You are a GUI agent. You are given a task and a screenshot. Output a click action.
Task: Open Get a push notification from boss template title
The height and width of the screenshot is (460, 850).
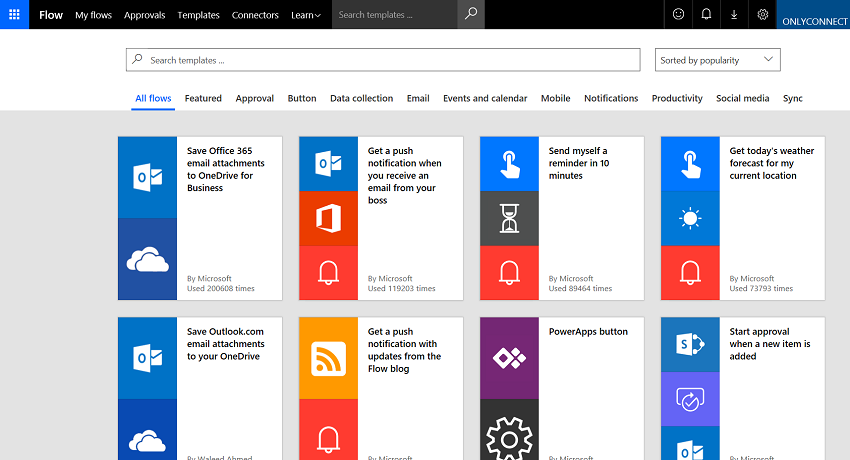click(x=404, y=176)
